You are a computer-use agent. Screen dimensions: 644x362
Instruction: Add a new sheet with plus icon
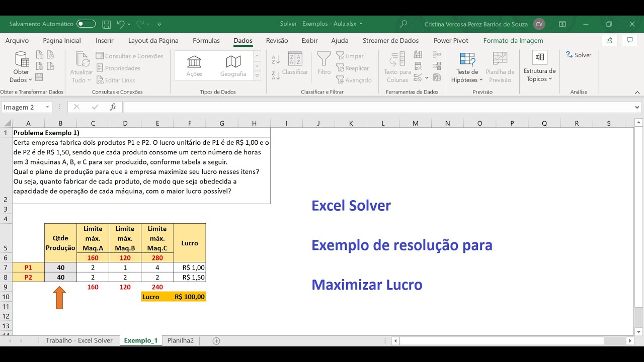point(216,340)
